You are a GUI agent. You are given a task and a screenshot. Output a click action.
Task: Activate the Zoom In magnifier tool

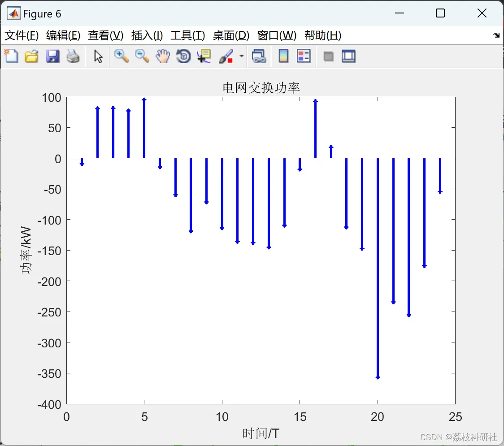[x=121, y=56]
